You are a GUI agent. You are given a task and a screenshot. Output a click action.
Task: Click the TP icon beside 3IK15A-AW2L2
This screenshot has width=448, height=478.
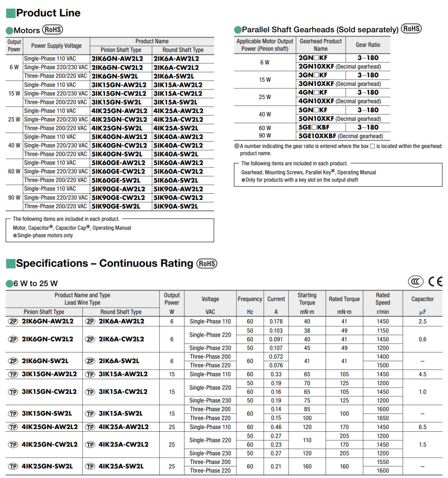[90, 374]
